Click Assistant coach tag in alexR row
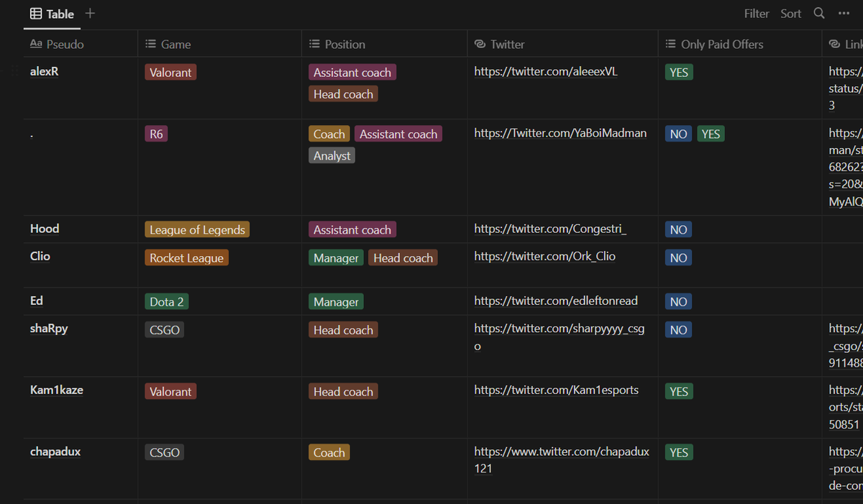This screenshot has width=863, height=504. (352, 72)
